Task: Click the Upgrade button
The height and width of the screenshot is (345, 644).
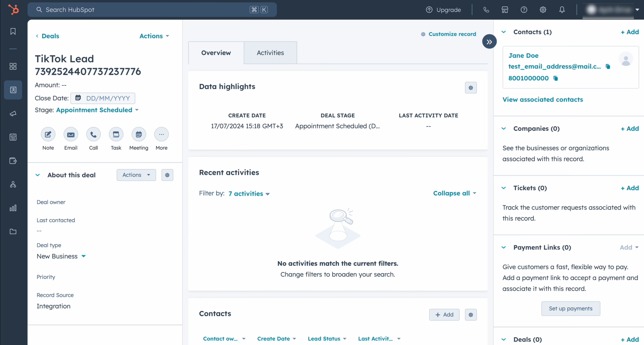Action: point(443,10)
